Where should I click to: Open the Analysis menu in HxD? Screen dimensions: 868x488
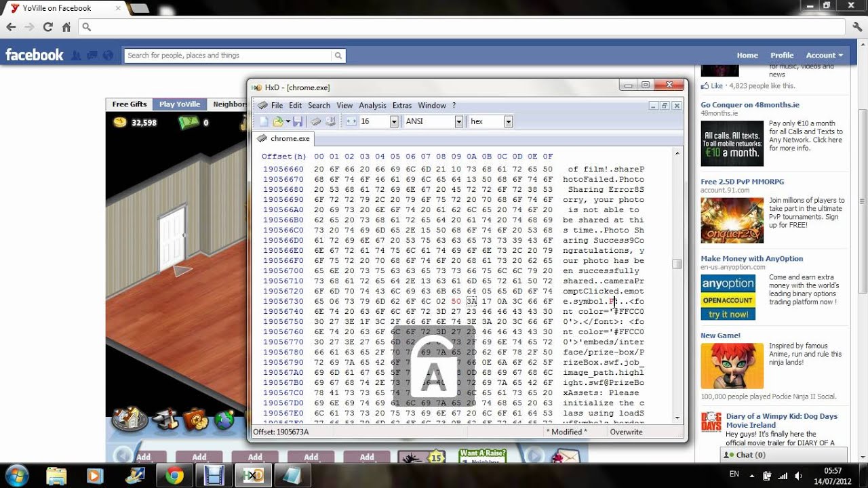(x=372, y=105)
